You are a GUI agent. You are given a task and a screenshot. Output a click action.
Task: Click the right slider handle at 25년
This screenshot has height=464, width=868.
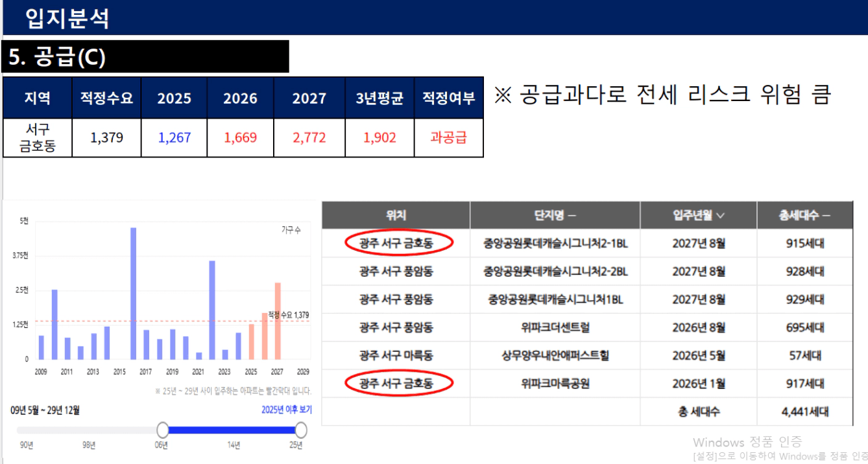pyautogui.click(x=300, y=430)
